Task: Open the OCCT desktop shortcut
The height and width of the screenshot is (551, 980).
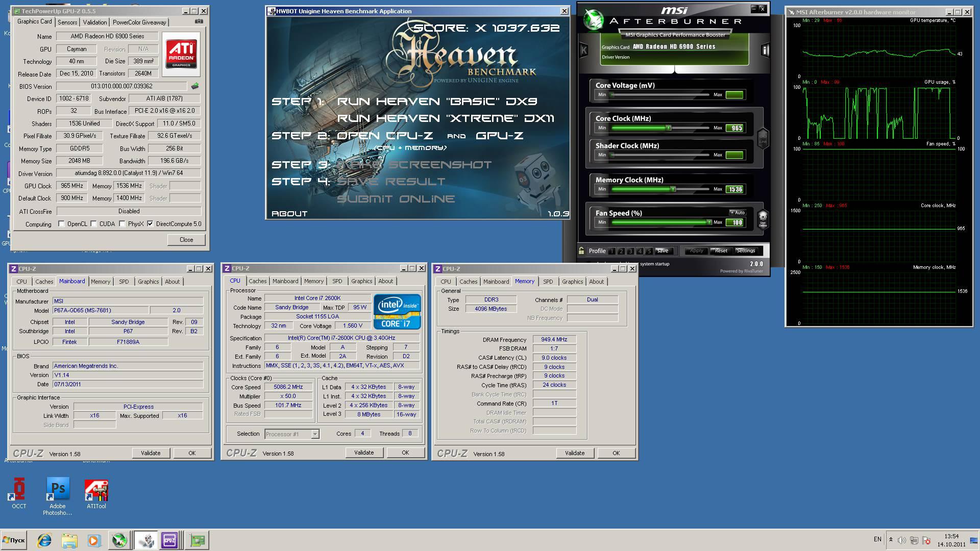Action: point(19,494)
